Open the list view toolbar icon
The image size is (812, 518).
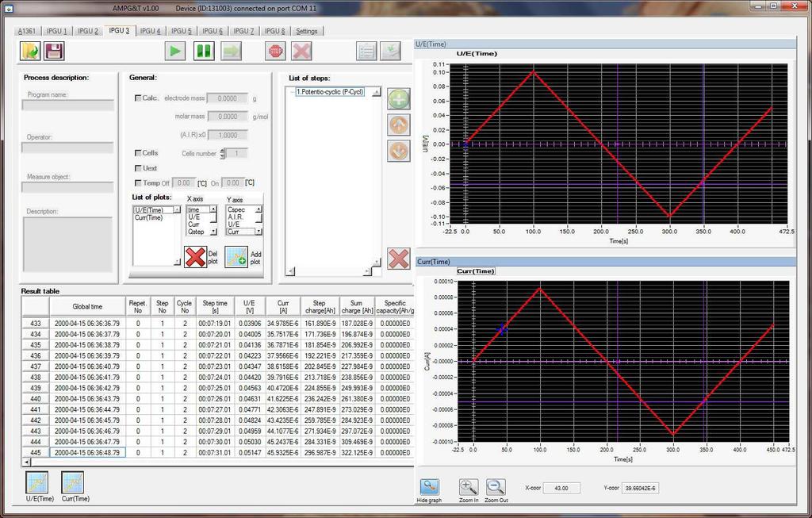coord(366,52)
